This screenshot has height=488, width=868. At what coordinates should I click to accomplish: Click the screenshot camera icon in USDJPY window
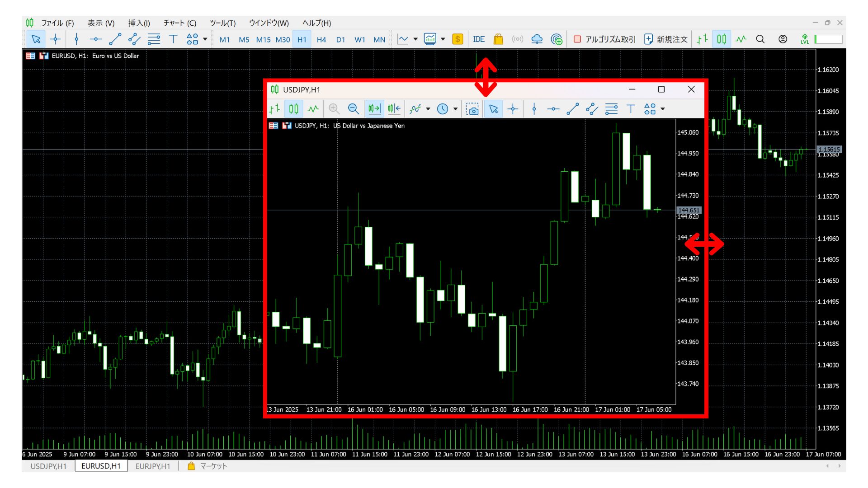[472, 109]
